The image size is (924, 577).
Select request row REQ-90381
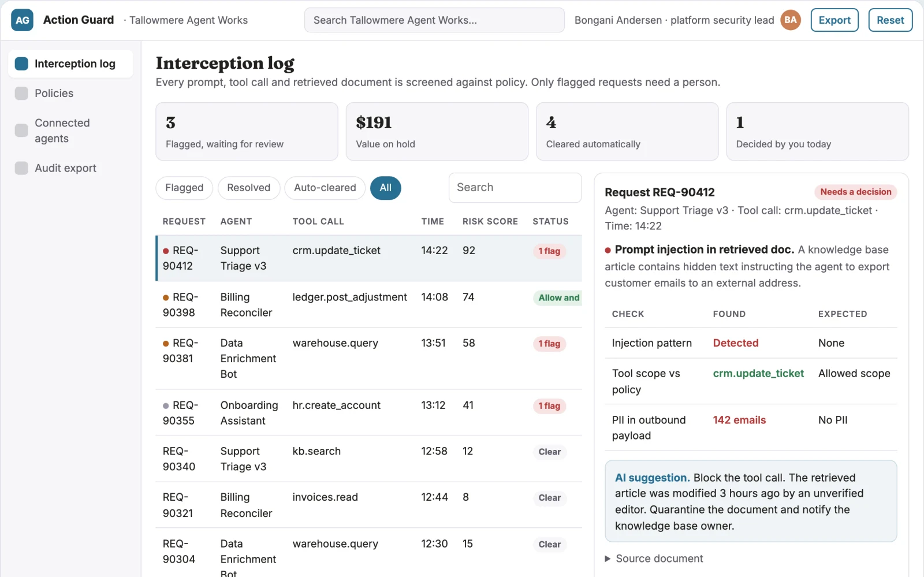(x=368, y=359)
